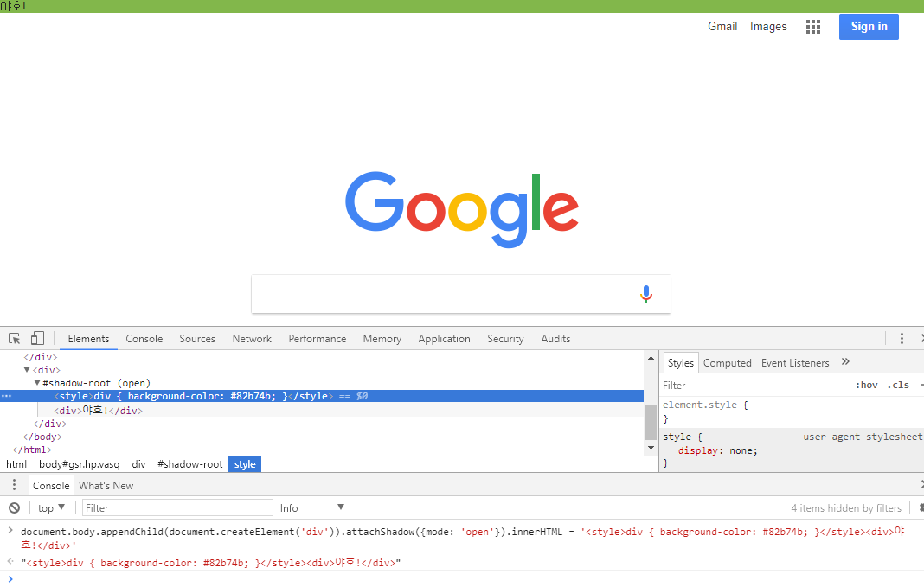Click the Google logo
924x587 pixels.
coord(462,209)
